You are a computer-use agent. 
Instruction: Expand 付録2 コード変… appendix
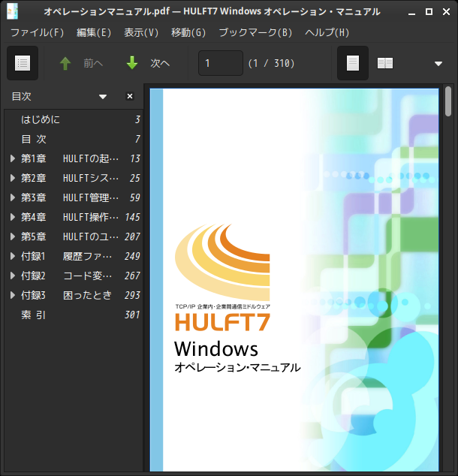(x=13, y=276)
